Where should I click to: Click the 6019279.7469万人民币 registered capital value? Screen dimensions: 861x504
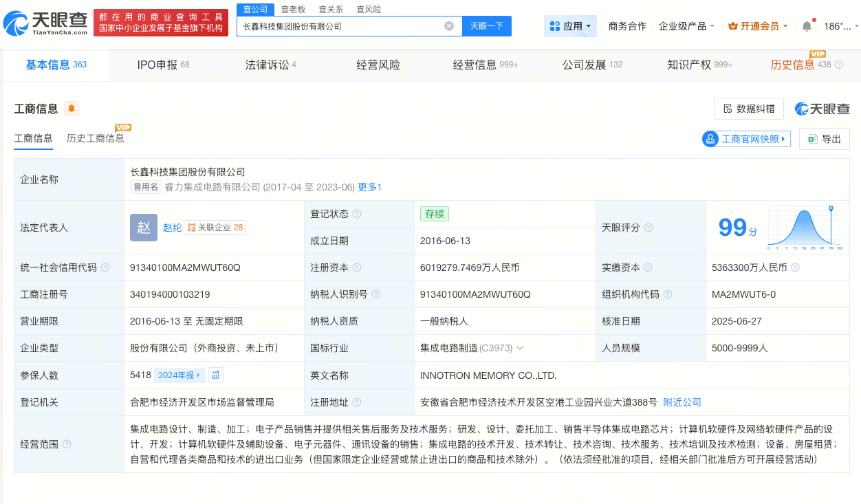coord(470,267)
